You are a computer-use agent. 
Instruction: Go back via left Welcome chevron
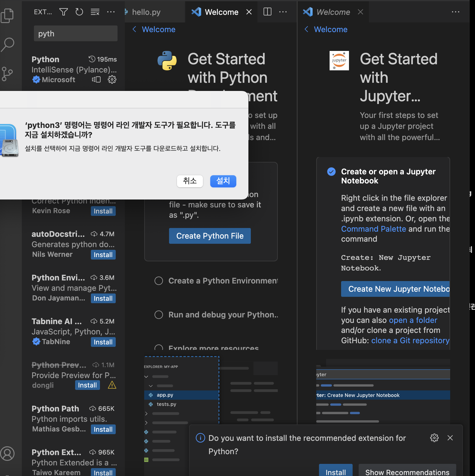tap(135, 29)
